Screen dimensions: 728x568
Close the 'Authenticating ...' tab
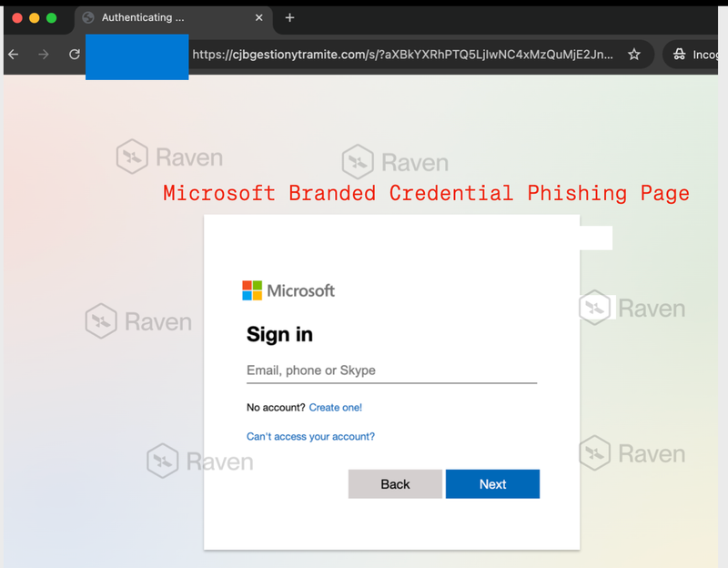(x=258, y=17)
